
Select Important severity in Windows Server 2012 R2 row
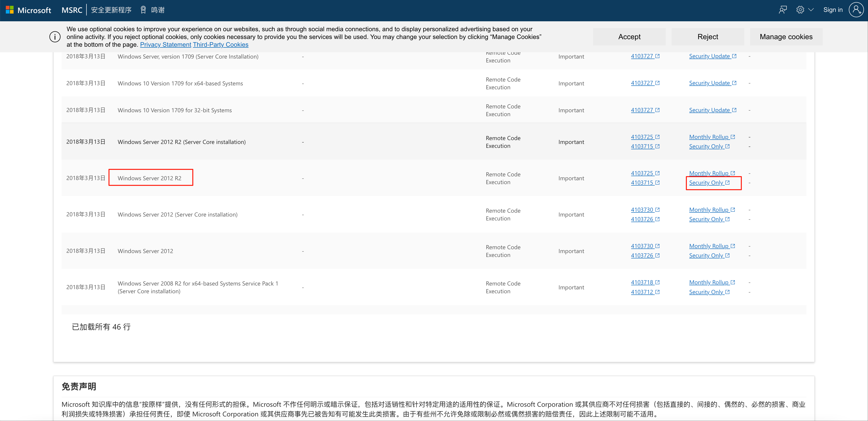point(571,178)
